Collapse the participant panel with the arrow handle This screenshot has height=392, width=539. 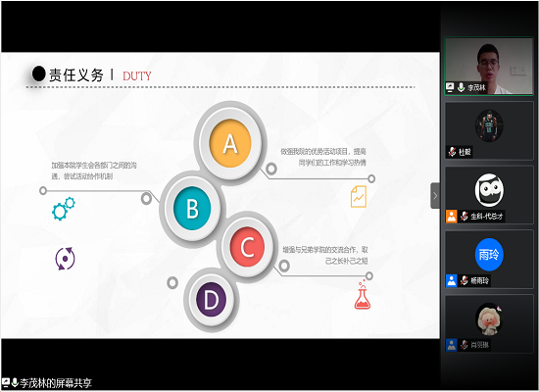(435, 196)
